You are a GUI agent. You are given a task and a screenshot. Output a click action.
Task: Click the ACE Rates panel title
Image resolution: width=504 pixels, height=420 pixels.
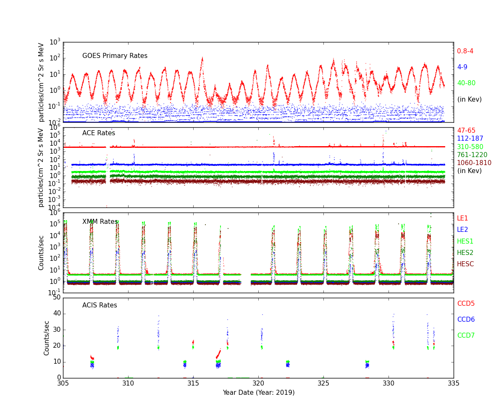click(99, 133)
